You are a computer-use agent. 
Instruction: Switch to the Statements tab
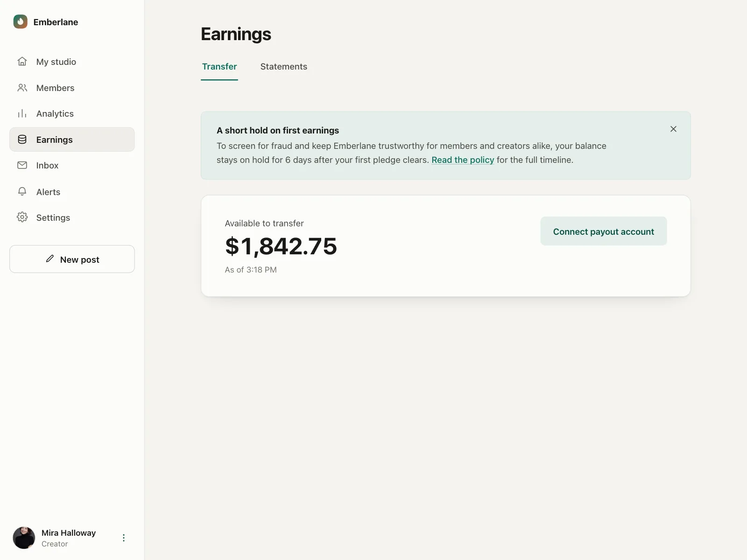[x=284, y=67]
